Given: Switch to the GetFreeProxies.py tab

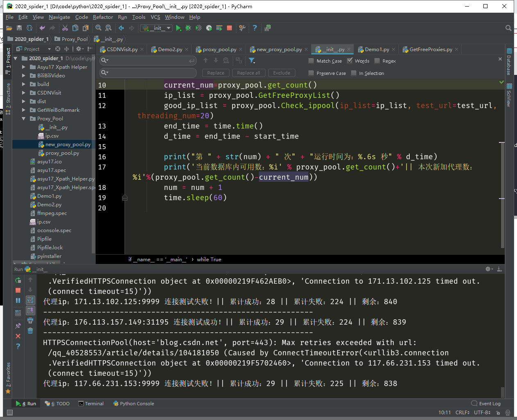Looking at the screenshot, I should tap(431, 50).
